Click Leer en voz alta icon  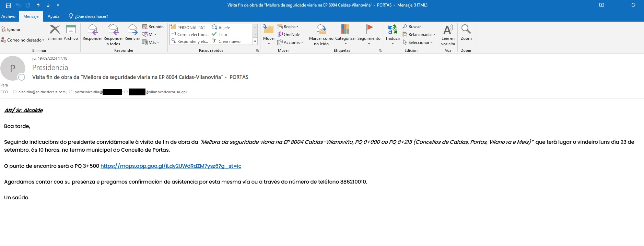click(448, 30)
